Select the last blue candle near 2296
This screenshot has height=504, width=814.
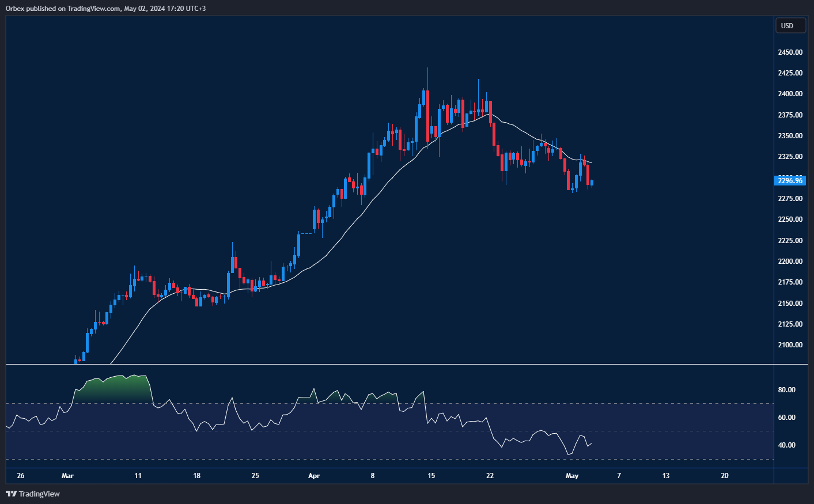[592, 183]
